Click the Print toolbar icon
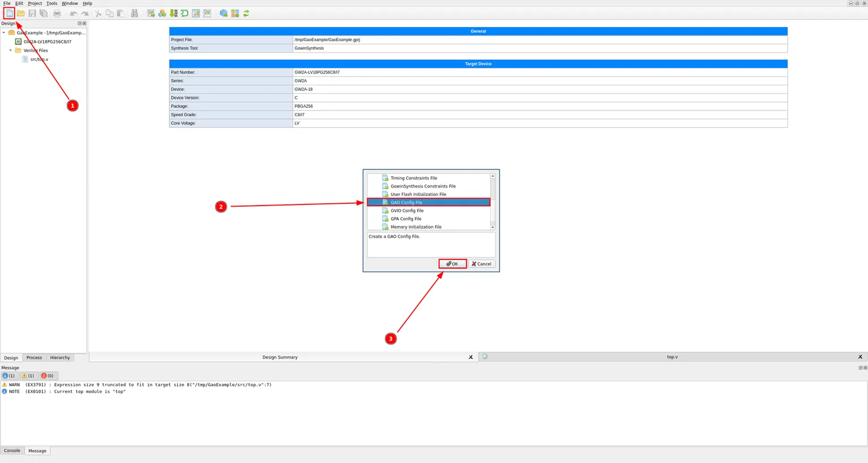 (x=57, y=13)
